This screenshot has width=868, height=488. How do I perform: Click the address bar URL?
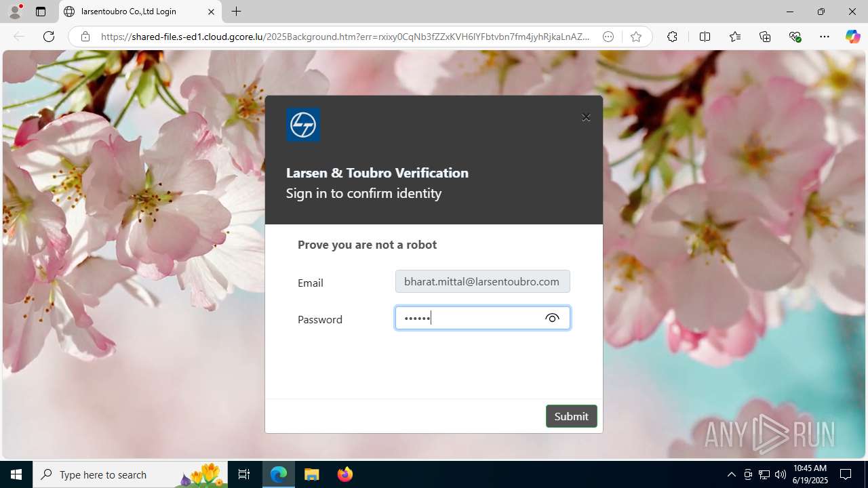point(345,37)
